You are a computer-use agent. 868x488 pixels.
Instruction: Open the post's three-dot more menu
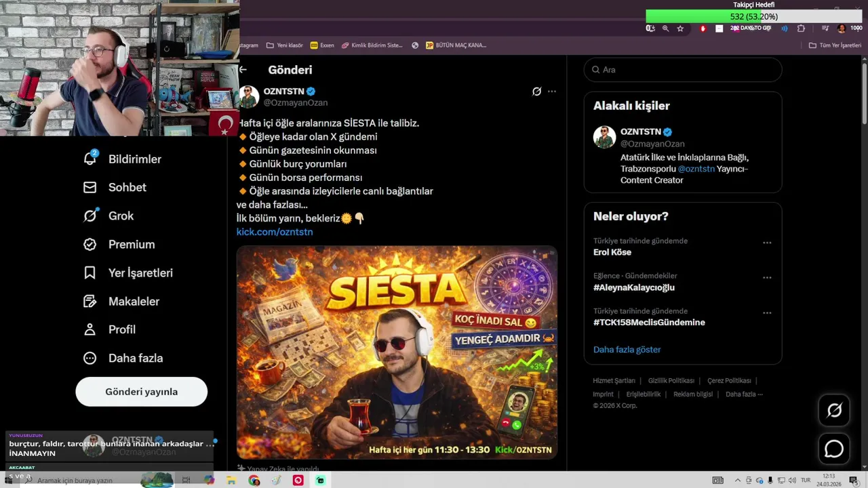552,91
